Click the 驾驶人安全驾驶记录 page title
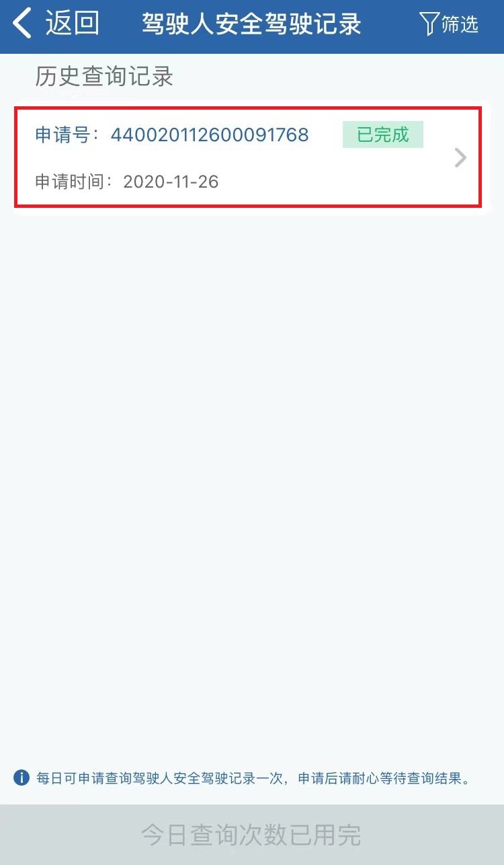The width and height of the screenshot is (504, 865). coord(252,24)
